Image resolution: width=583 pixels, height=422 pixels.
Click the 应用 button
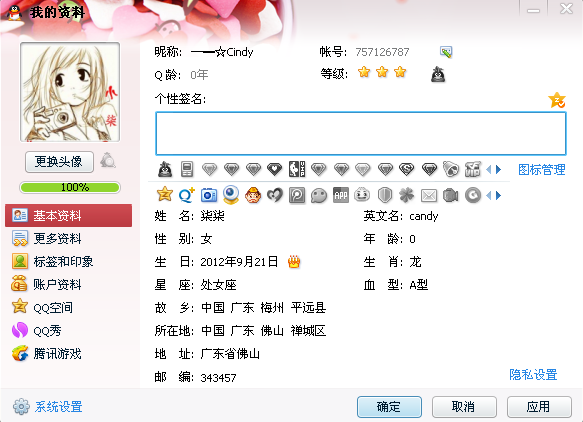539,407
